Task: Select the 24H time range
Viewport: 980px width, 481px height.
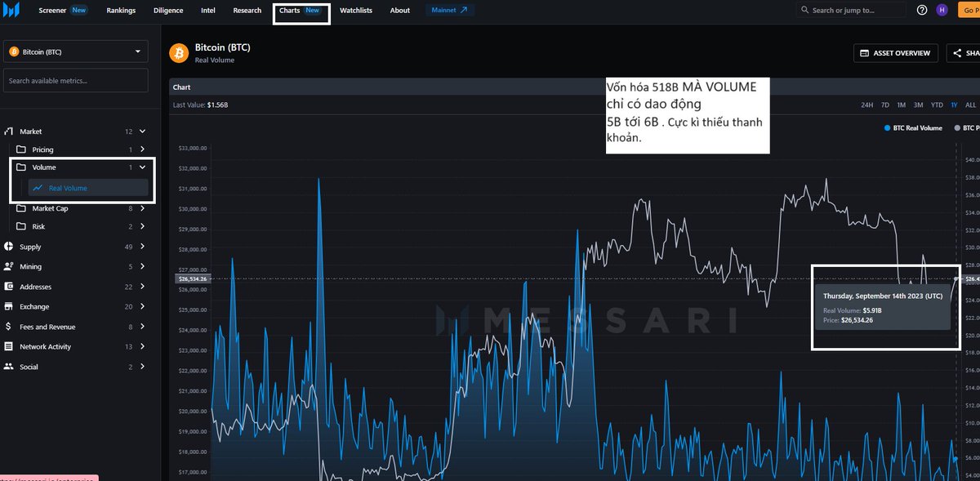Action: click(x=866, y=105)
